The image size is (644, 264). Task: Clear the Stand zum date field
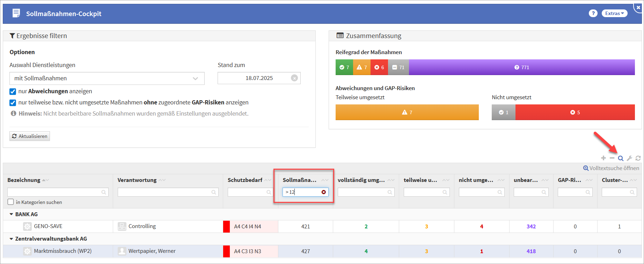tap(294, 78)
